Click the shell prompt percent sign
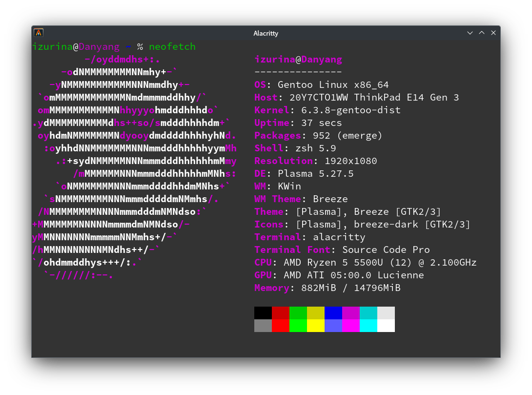This screenshot has height=395, width=532. pos(140,46)
